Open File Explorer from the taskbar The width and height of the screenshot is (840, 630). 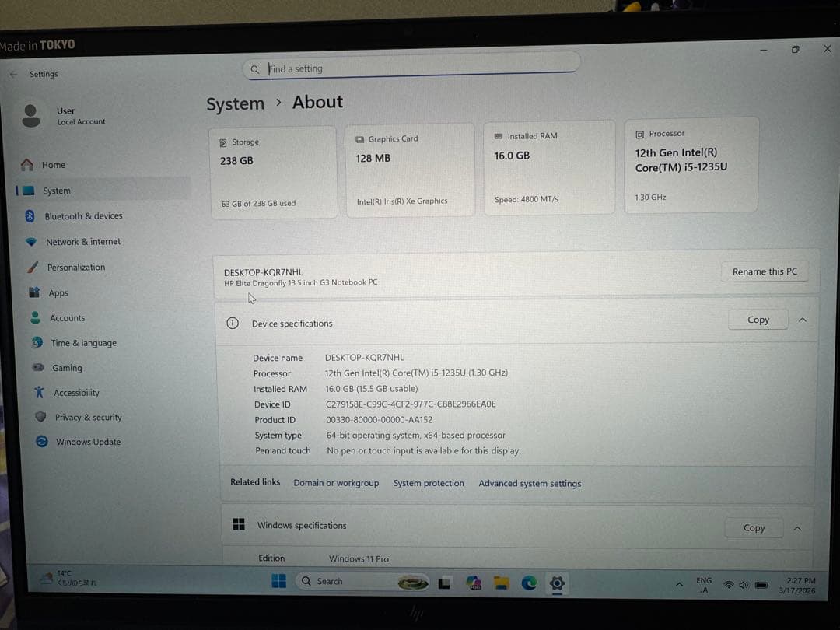click(501, 581)
